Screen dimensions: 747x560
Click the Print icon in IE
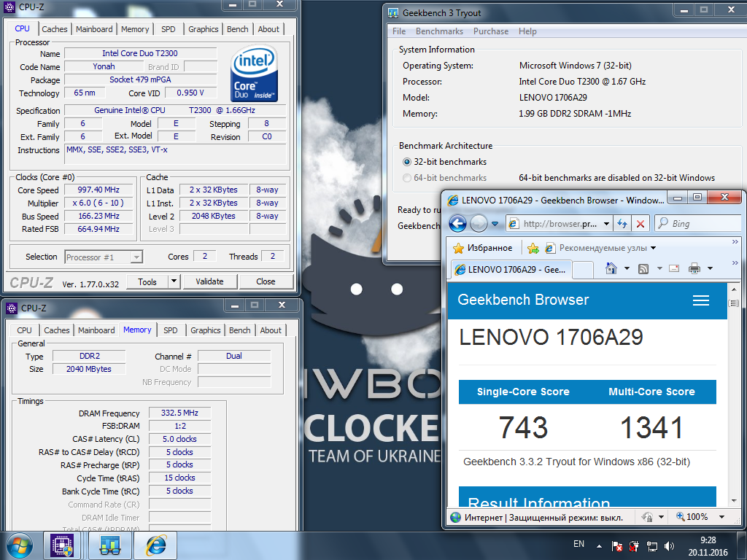tap(694, 268)
